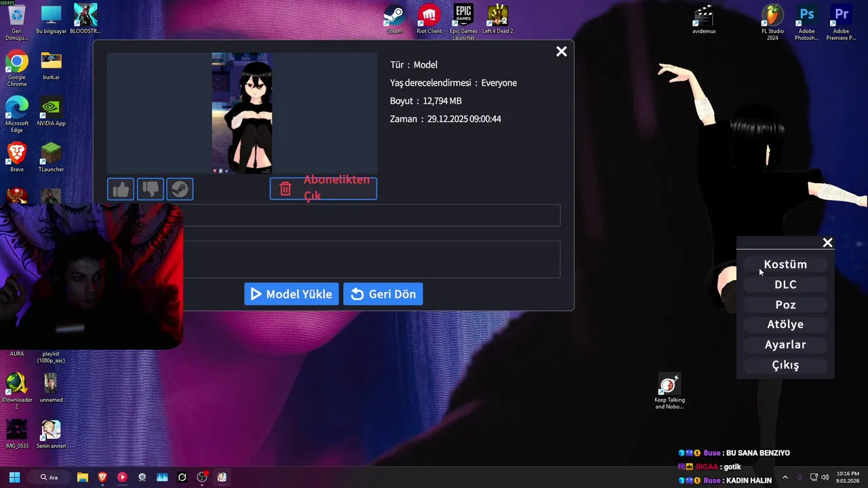Open Adobe Premiere Pro desktop shortcut
The width and height of the screenshot is (868, 488).
(842, 22)
